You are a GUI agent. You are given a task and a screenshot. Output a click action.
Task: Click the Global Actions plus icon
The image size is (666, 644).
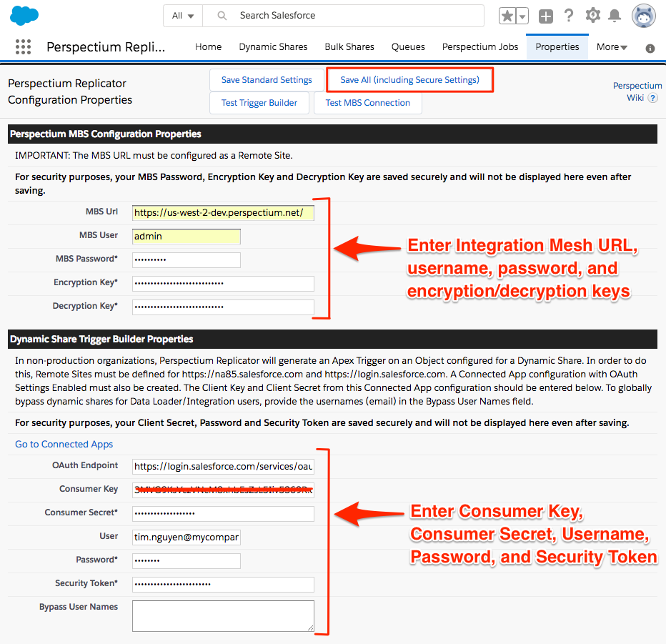pyautogui.click(x=546, y=16)
